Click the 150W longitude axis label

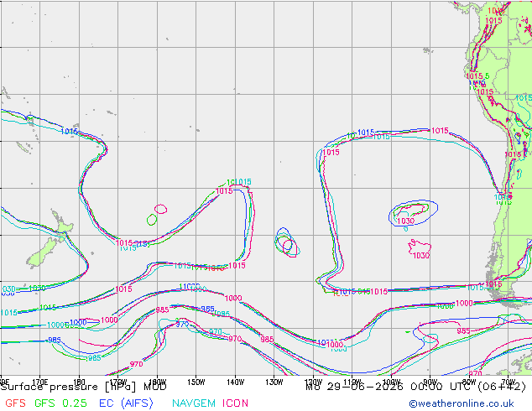pos(196,382)
